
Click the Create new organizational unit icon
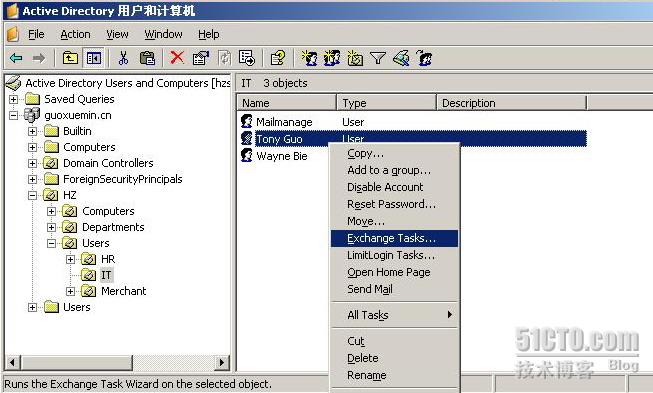point(355,58)
